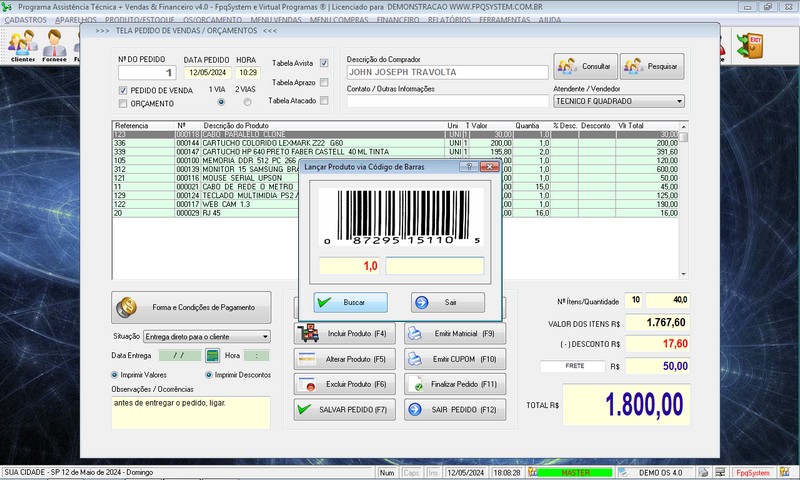Select row WEB CAM 1.3
Image resolution: width=800 pixels, height=480 pixels.
click(x=395, y=204)
